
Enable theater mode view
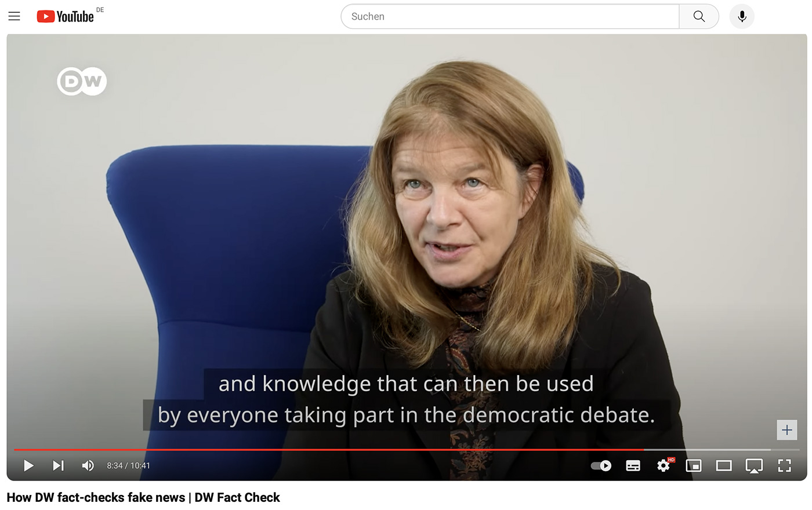(724, 465)
